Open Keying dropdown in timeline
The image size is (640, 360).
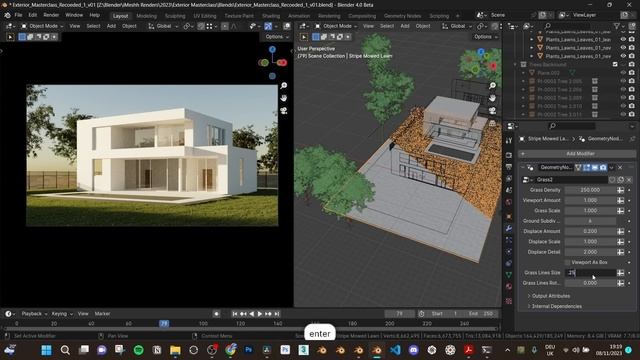[62, 314]
